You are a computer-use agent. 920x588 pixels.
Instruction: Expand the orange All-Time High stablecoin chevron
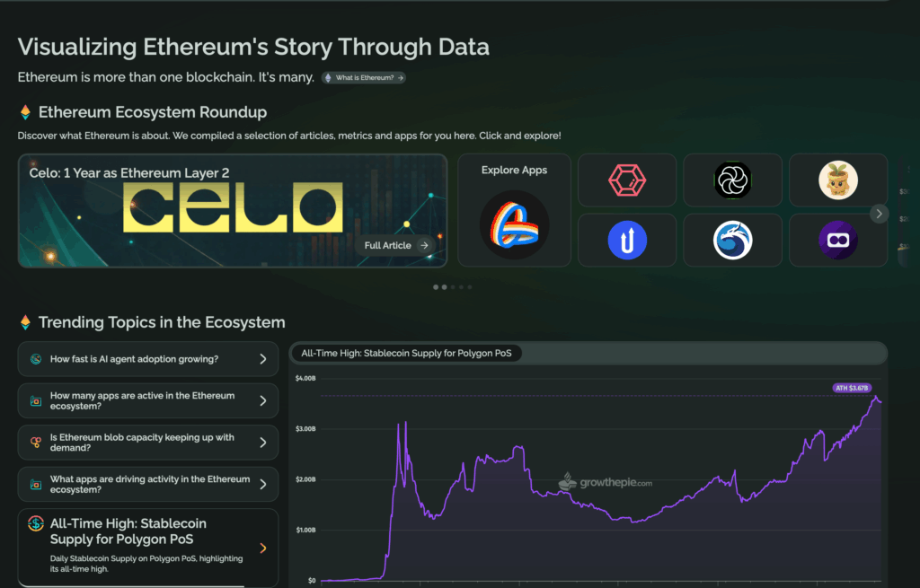(x=263, y=548)
